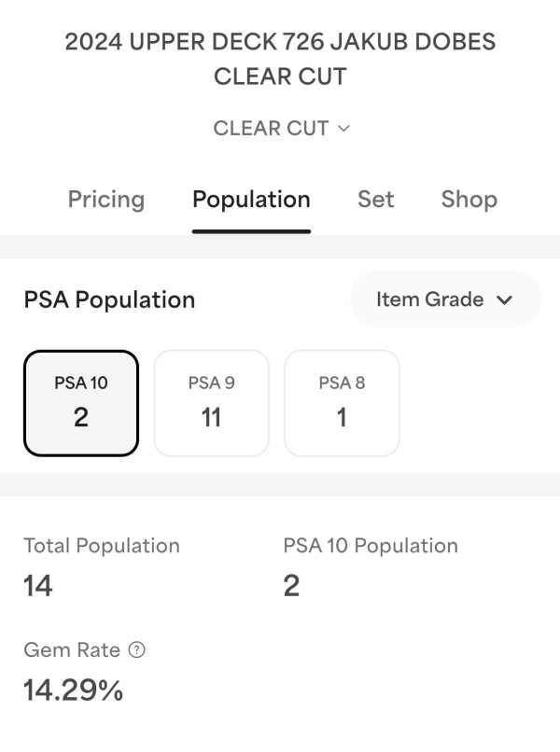Click the Gem Rate info icon
Image resolution: width=560 pixels, height=752 pixels.
[136, 650]
